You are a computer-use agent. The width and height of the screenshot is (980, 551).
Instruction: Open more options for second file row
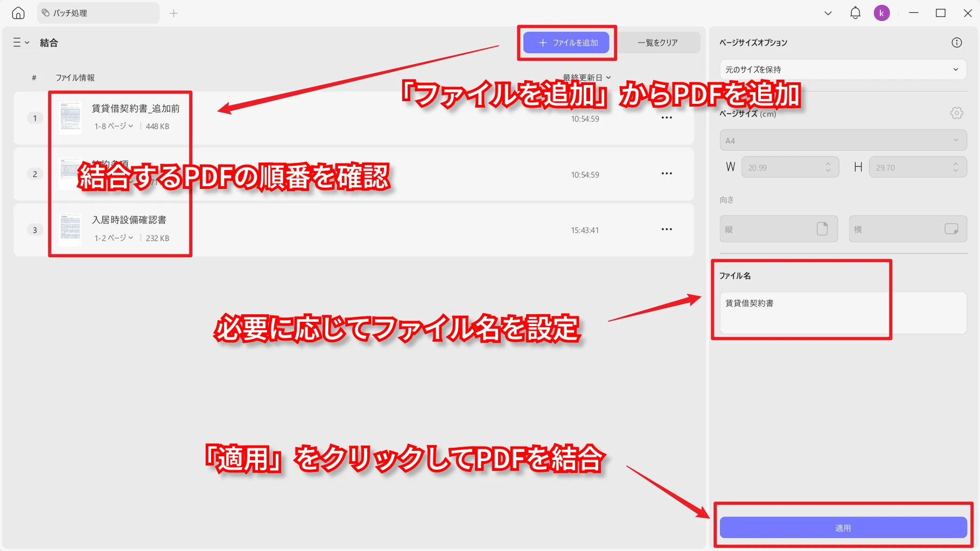pos(667,173)
